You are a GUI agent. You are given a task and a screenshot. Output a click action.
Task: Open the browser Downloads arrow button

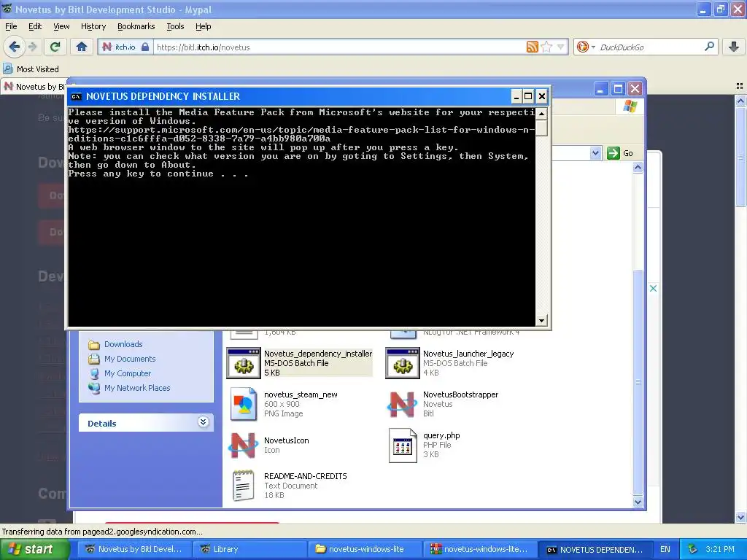(734, 47)
